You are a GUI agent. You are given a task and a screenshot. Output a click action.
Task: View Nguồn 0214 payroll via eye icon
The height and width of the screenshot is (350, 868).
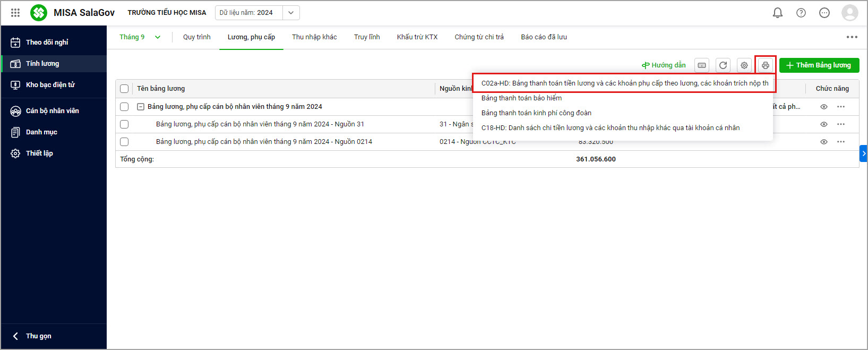[x=824, y=142]
